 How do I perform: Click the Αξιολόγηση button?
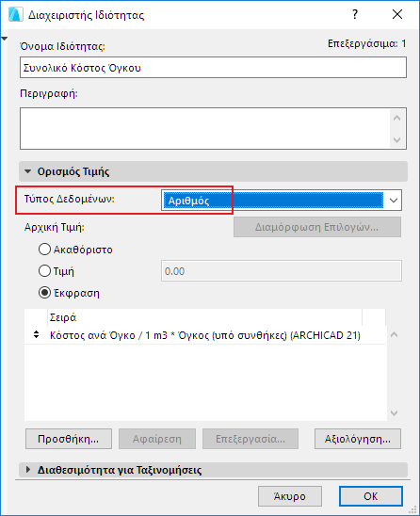358,439
